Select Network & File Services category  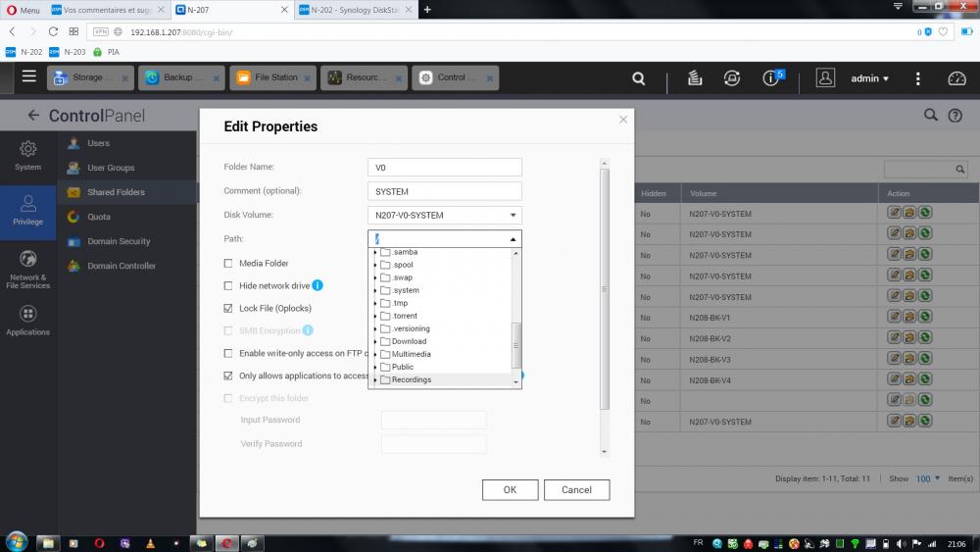28,269
